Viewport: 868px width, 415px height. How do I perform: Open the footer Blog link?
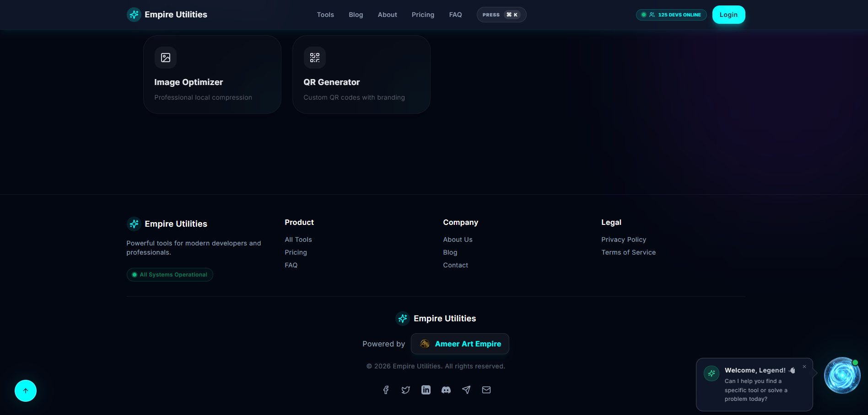pos(450,252)
